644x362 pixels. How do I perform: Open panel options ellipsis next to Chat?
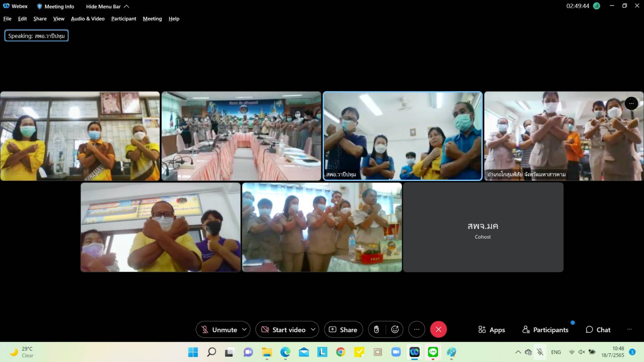point(629,330)
